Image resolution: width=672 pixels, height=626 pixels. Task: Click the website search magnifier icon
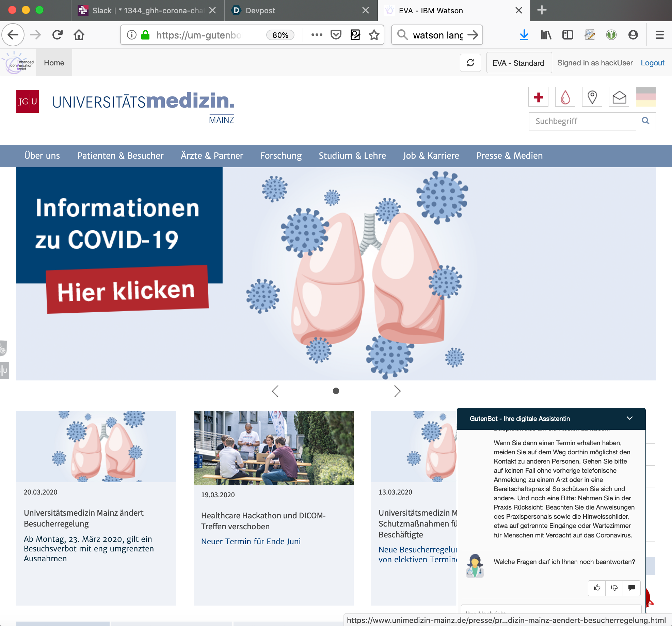click(645, 121)
